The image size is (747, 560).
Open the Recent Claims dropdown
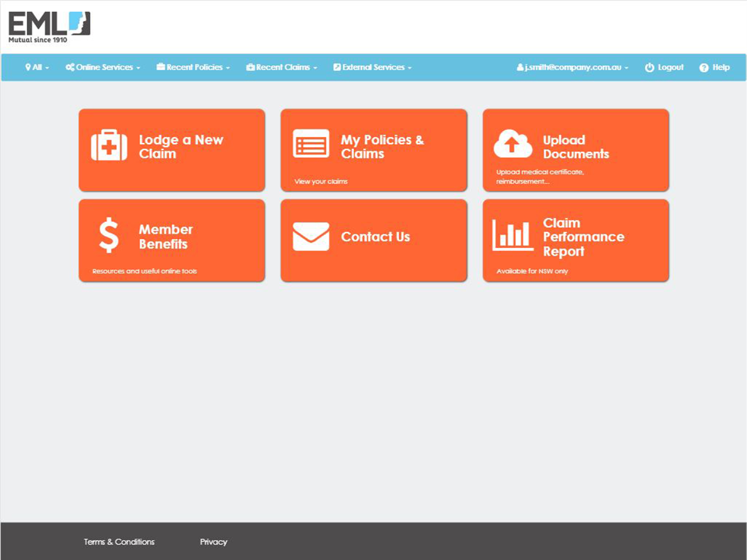282,67
